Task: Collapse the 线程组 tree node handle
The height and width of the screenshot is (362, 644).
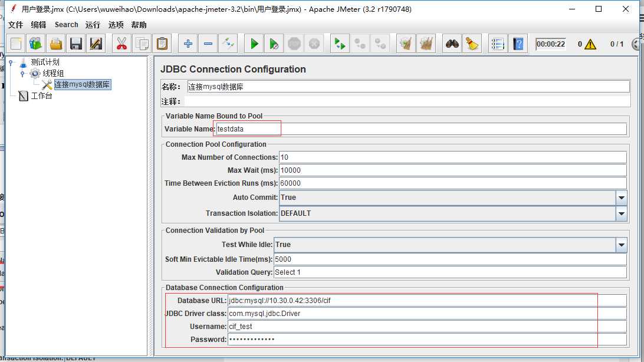Action: [x=22, y=74]
